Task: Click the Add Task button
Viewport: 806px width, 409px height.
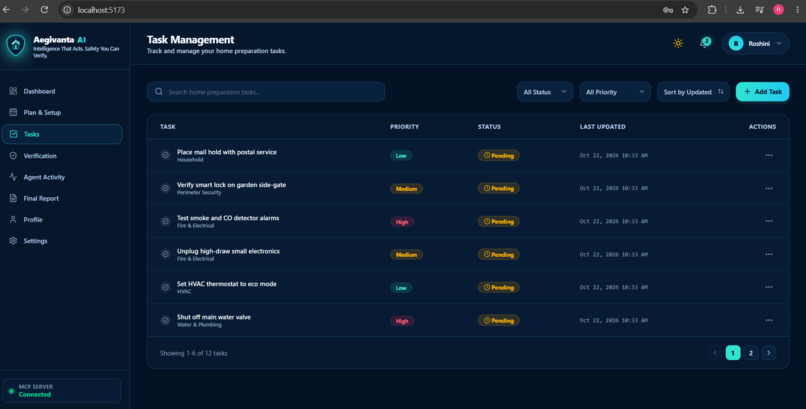Action: pos(762,92)
